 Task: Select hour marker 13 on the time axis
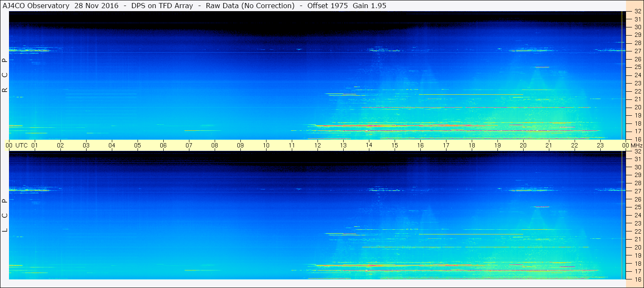pos(343,145)
